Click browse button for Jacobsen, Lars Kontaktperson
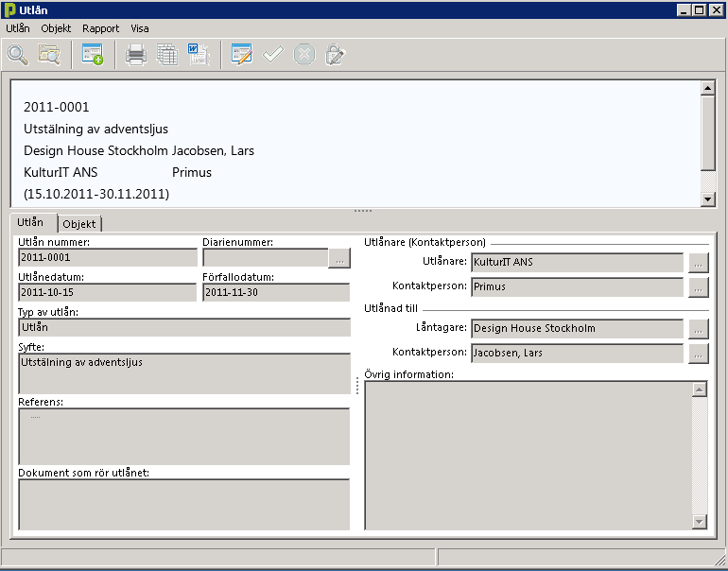728x571 pixels. click(699, 354)
